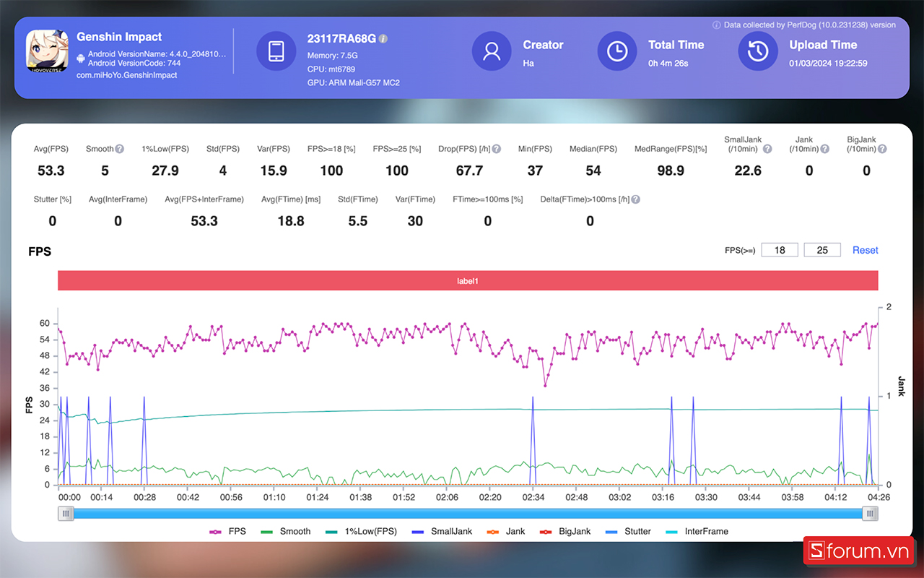Screen dimensions: 924x578
Task: Open help icon next to Delta(FTime)>100ms
Action: 635,199
